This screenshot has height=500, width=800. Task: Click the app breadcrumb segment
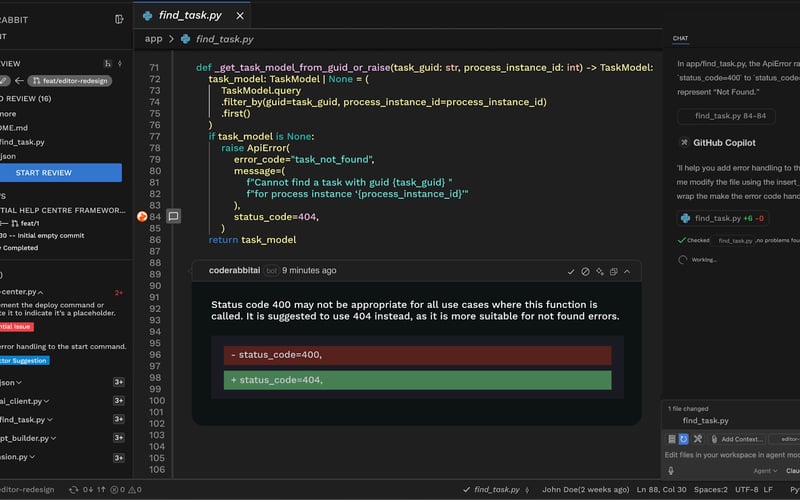point(153,39)
